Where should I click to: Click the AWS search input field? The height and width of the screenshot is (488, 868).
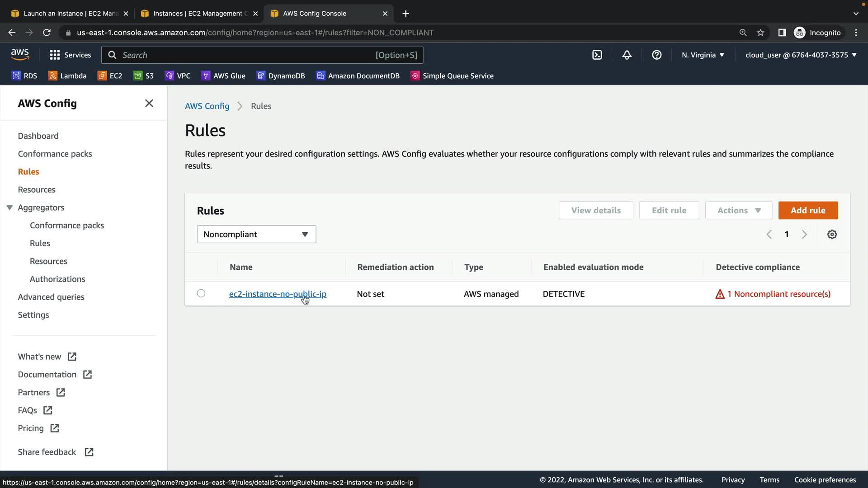246,55
